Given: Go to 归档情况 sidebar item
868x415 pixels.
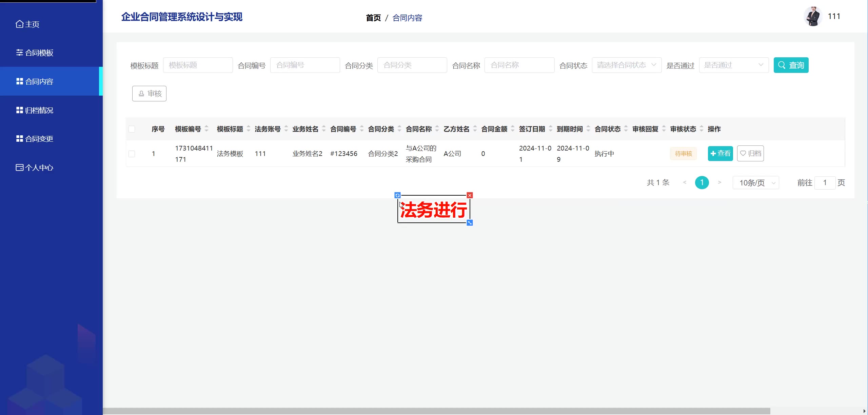Looking at the screenshot, I should pyautogui.click(x=39, y=110).
